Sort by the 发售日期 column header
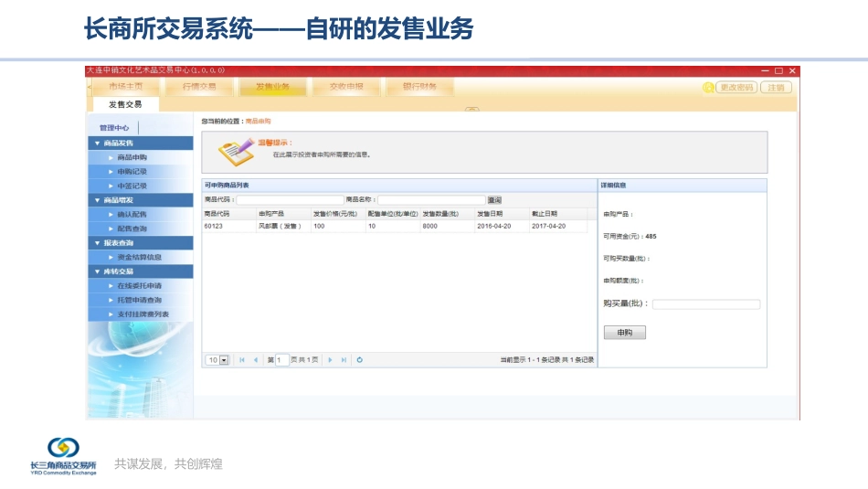Image resolution: width=868 pixels, height=489 pixels. click(503, 214)
